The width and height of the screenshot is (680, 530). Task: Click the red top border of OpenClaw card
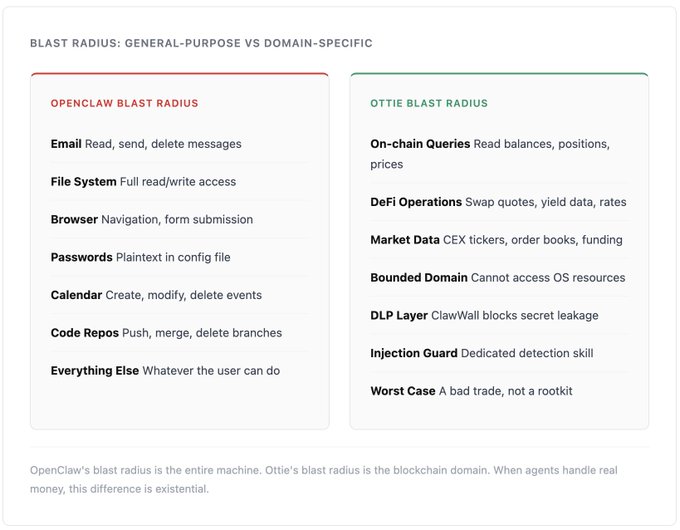click(180, 74)
